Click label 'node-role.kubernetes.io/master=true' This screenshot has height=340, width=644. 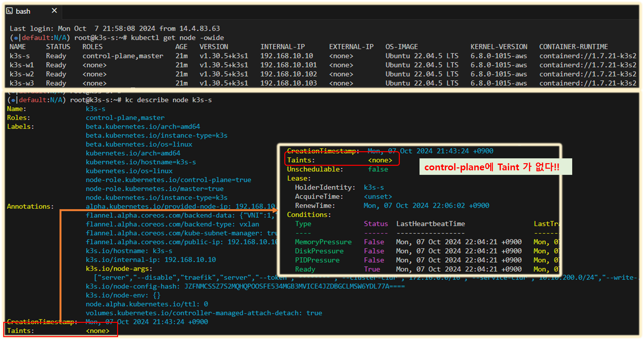click(x=155, y=188)
